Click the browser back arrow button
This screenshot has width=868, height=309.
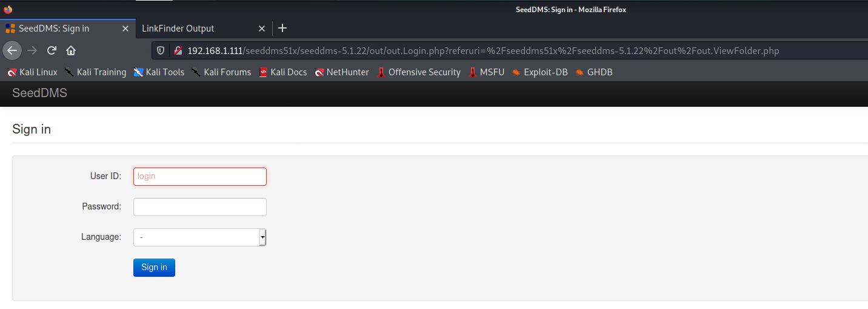point(12,50)
